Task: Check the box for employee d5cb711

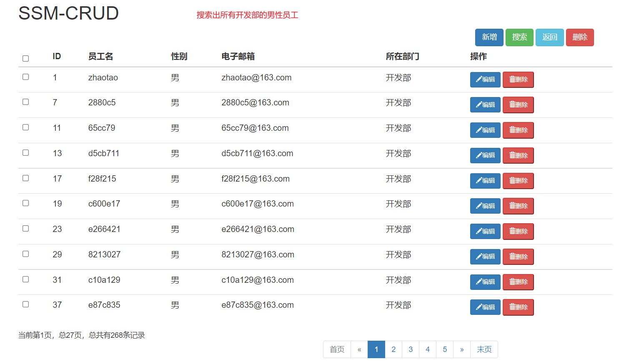Action: tap(25, 153)
